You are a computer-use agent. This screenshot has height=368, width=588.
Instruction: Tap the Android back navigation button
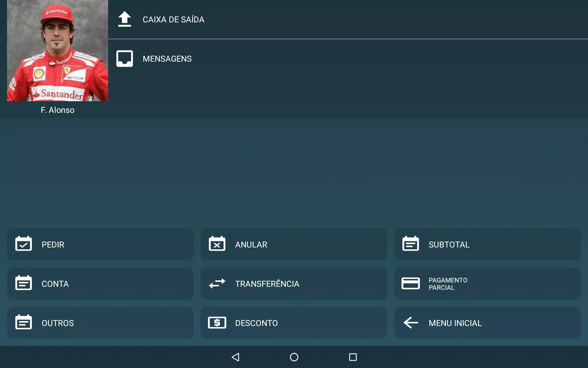pyautogui.click(x=236, y=357)
